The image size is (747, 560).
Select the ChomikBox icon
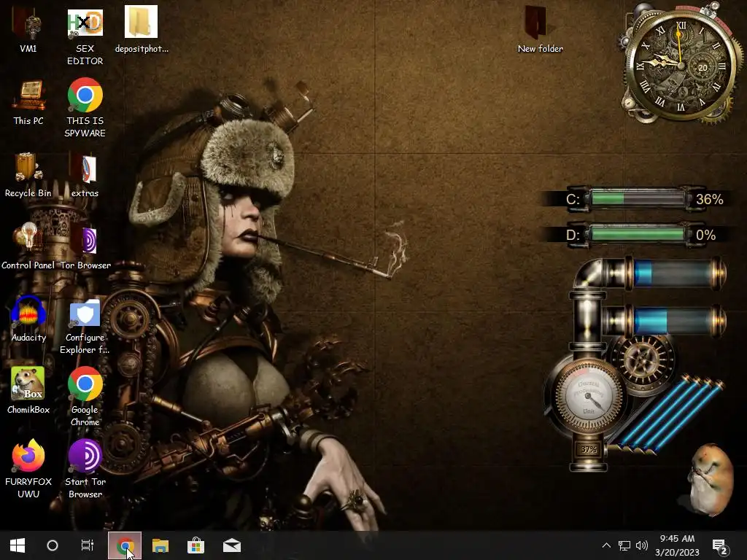pyautogui.click(x=28, y=391)
